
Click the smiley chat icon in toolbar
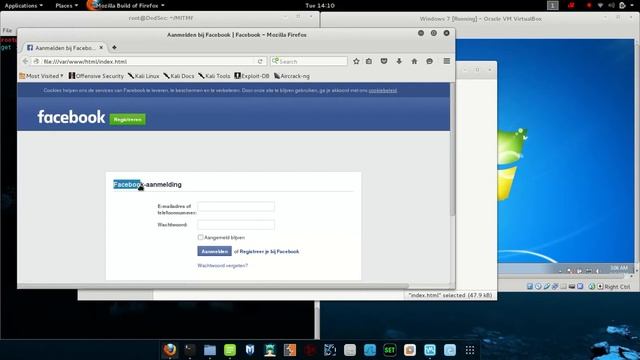[x=429, y=61]
